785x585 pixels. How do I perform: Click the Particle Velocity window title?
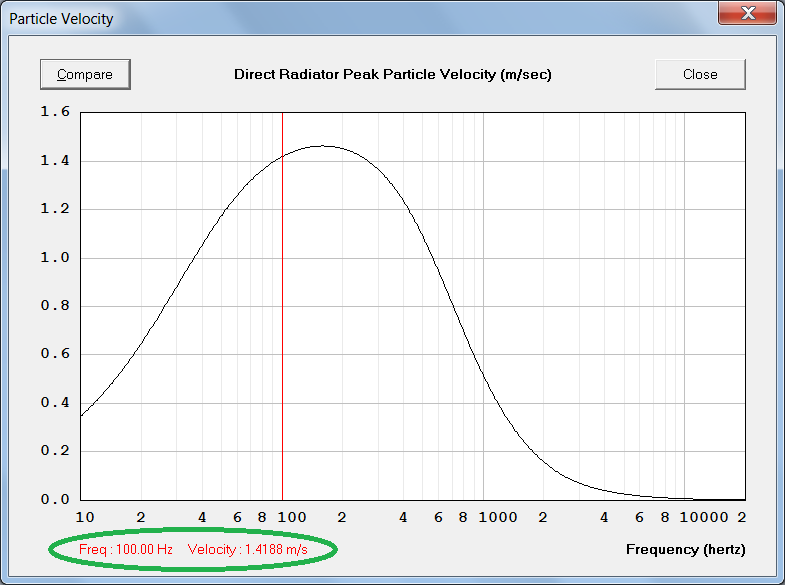tap(61, 19)
